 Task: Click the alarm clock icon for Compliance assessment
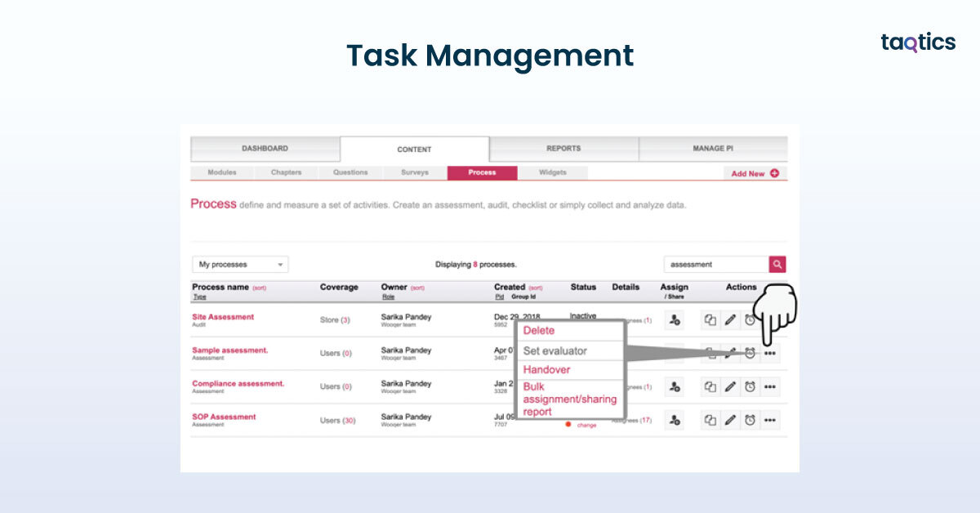click(x=750, y=386)
